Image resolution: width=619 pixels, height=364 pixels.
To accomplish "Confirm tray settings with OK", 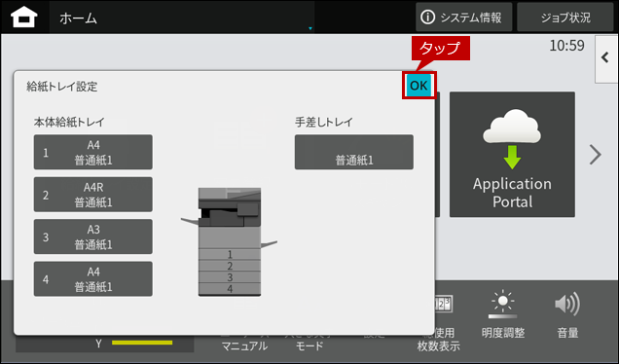I will pyautogui.click(x=419, y=86).
